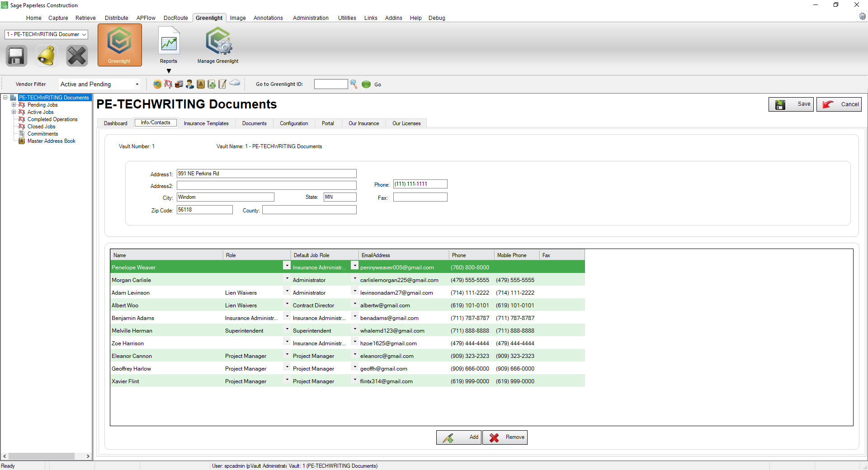The width and height of the screenshot is (868, 470).
Task: Open the Greenlight ribbon button
Action: point(119,45)
